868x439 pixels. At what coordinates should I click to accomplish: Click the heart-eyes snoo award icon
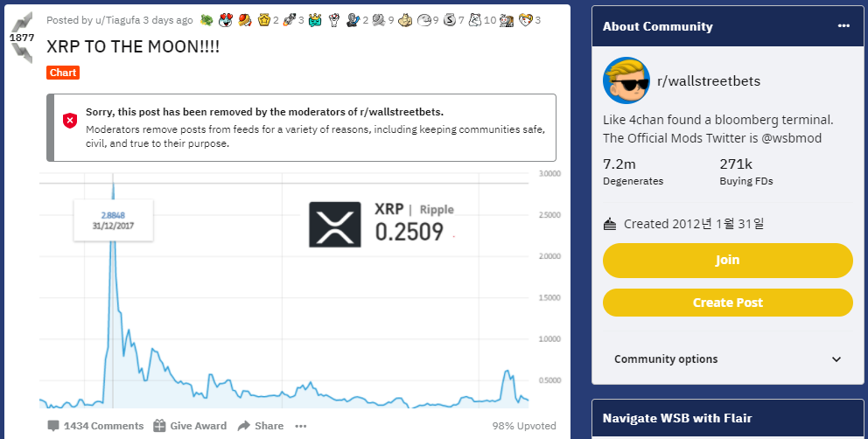(x=225, y=20)
